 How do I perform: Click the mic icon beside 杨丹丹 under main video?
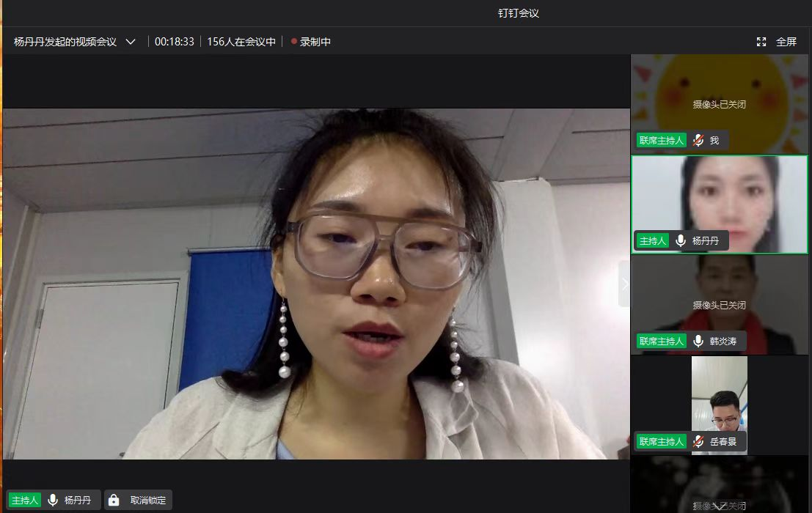(x=53, y=501)
